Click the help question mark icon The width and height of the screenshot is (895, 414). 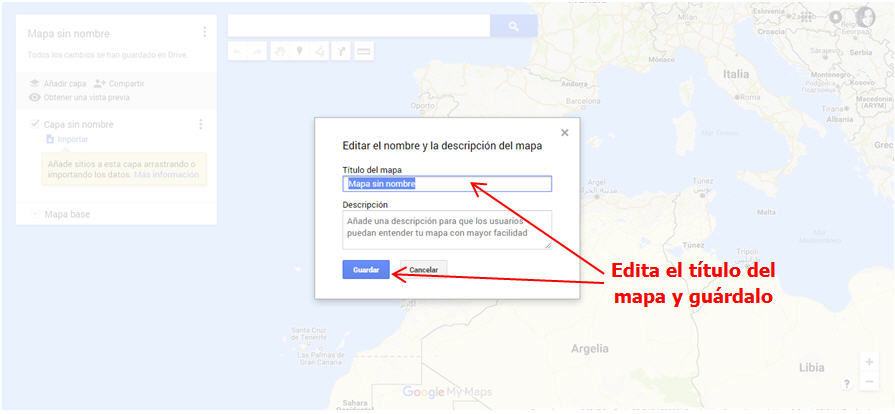pyautogui.click(x=846, y=384)
